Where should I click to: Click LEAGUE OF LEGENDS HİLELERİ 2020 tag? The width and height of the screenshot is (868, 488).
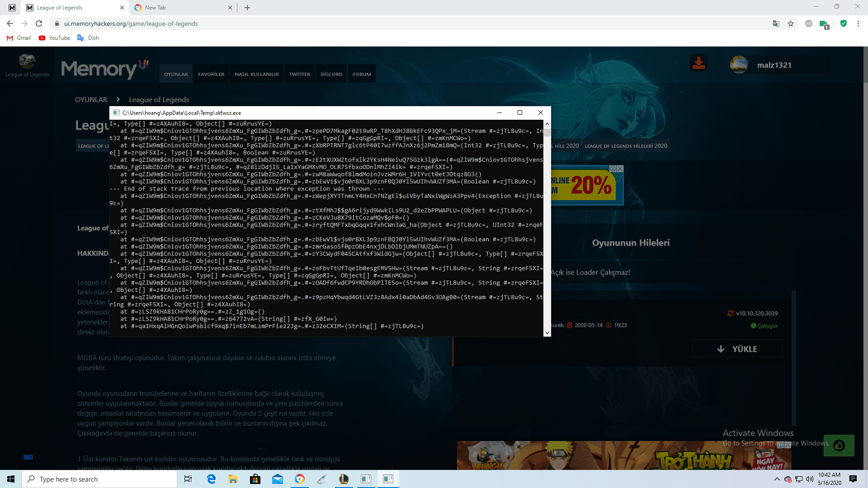pos(626,146)
